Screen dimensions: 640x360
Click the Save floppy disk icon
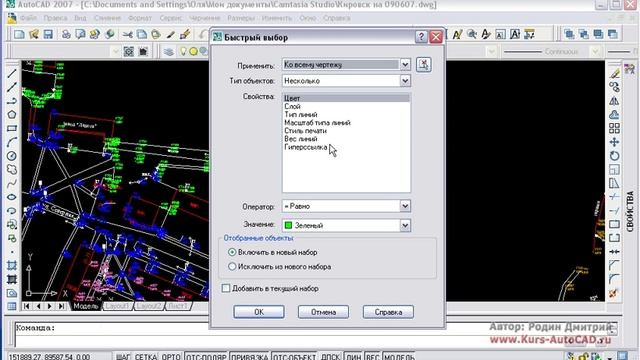coord(48,34)
